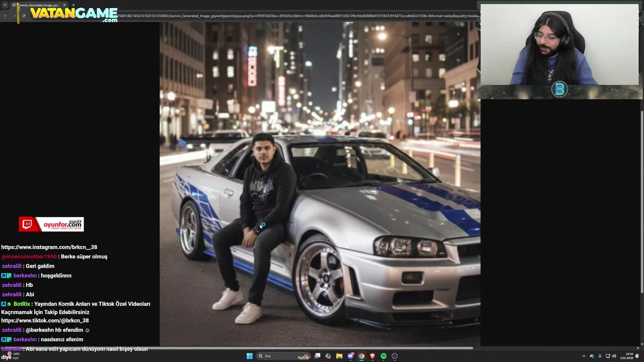Open Task View from taskbar
The width and height of the screenshot is (644, 362).
[317, 356]
